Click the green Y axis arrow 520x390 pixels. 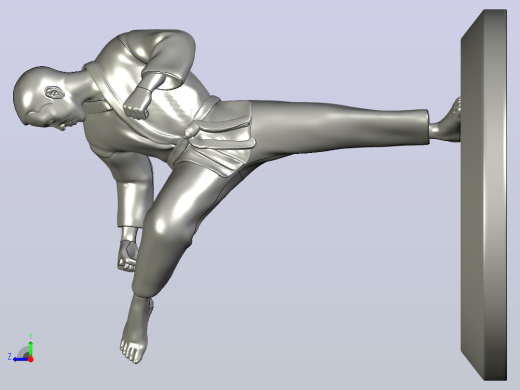click(x=30, y=349)
